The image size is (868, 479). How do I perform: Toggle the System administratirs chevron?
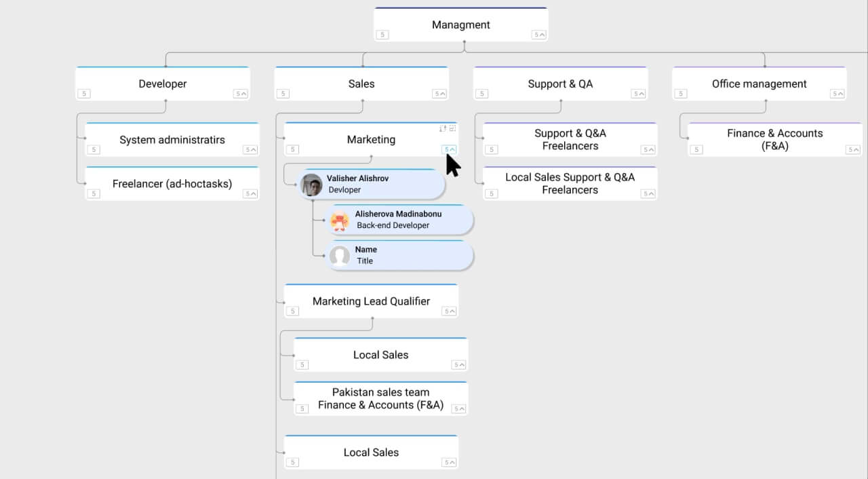click(x=250, y=149)
